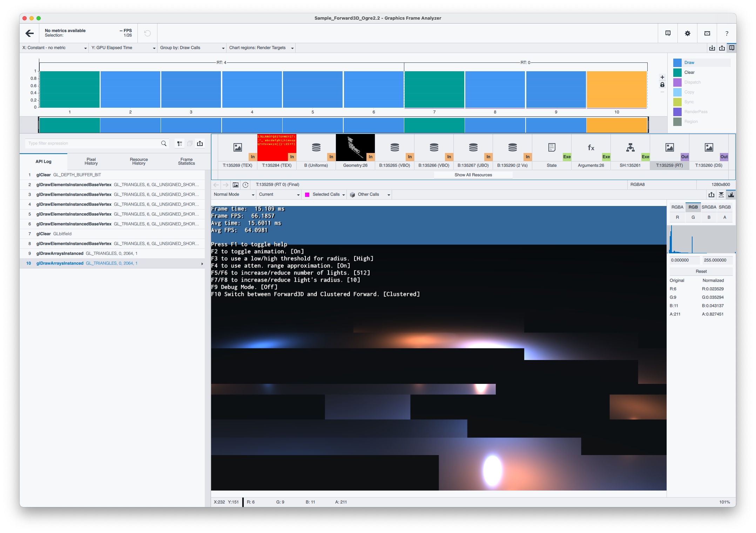Open Group by: Draw Calls dropdown
Image resolution: width=756 pixels, height=533 pixels.
tap(192, 48)
